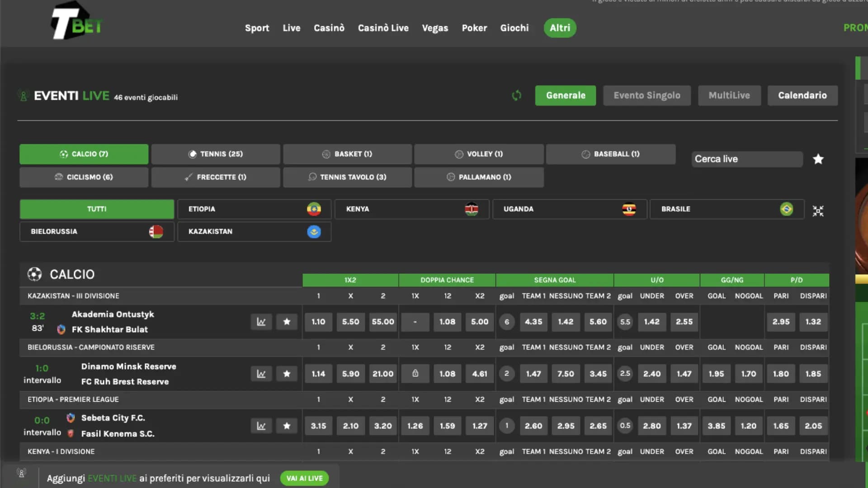868x488 pixels.
Task: Click the refresh live events icon
Action: point(516,95)
